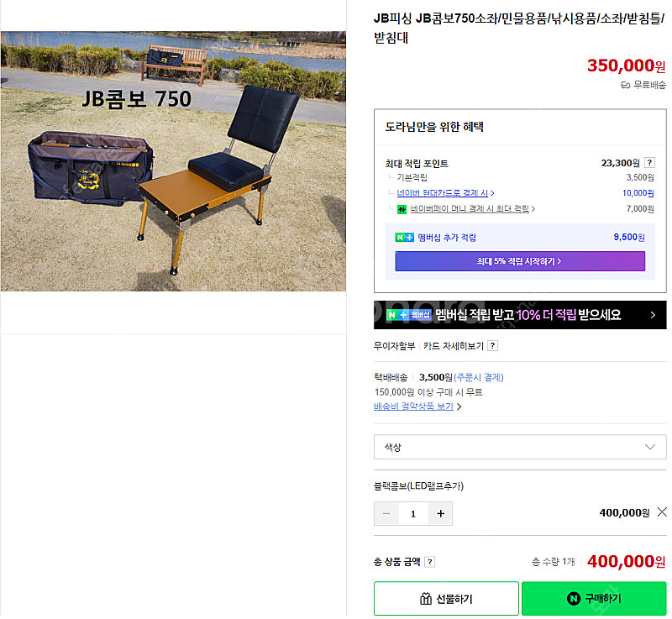
Task: Increase quantity with the plus button
Action: 440,514
